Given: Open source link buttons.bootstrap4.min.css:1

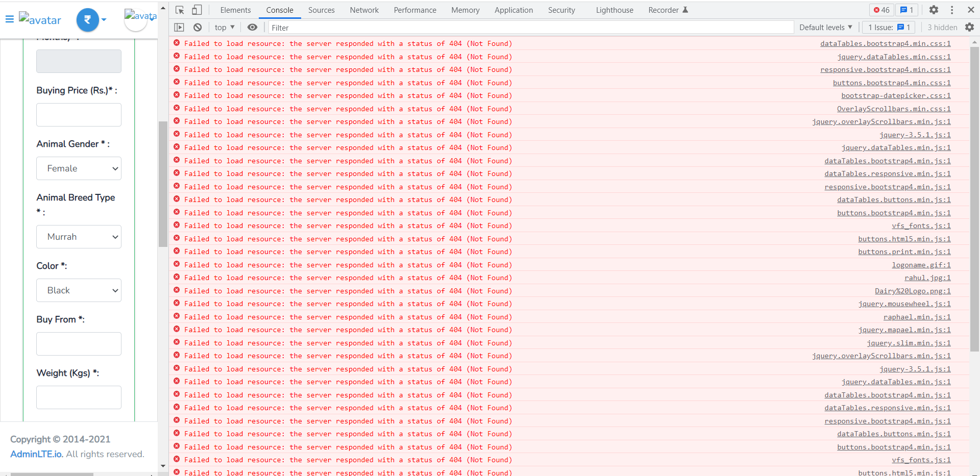Looking at the screenshot, I should 892,83.
